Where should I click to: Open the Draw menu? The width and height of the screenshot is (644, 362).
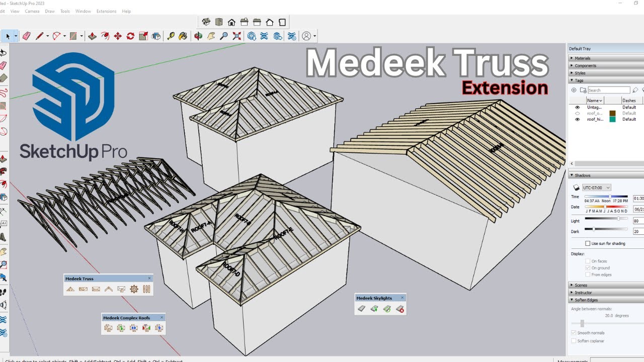(50, 11)
